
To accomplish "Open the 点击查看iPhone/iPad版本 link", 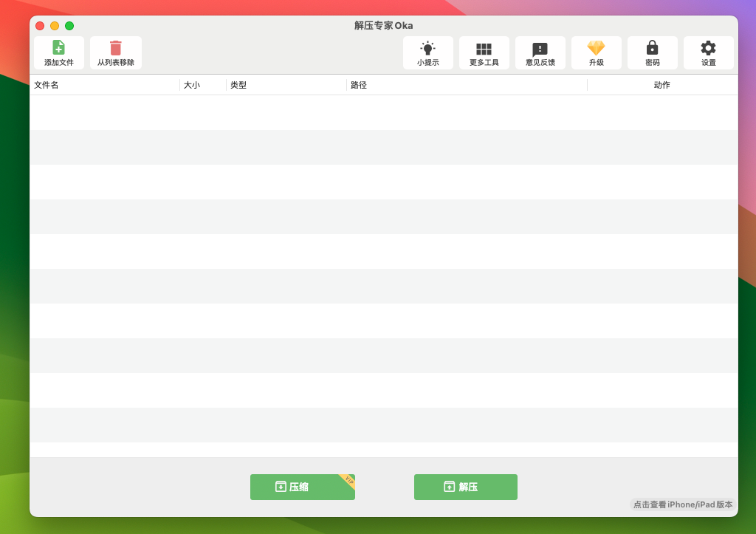I will tap(682, 504).
